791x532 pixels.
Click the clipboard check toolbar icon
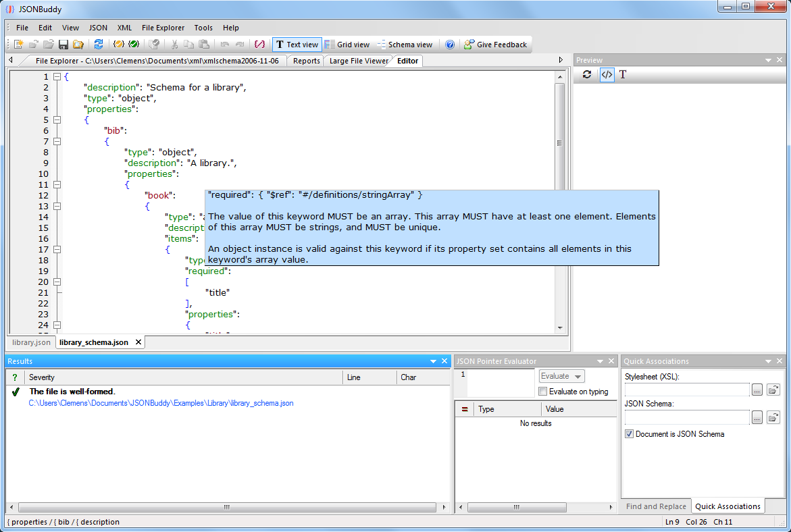[155, 45]
